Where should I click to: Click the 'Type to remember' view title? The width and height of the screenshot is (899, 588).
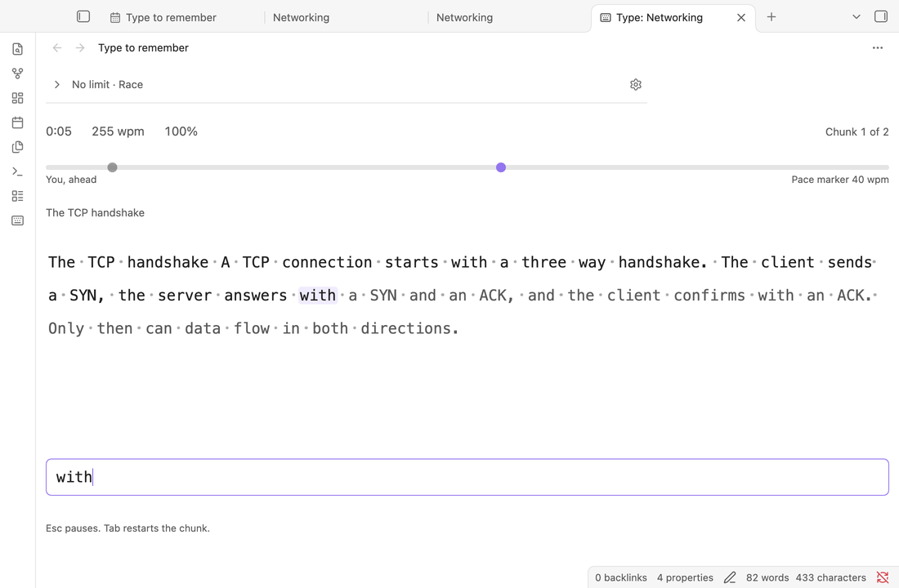[x=143, y=47]
